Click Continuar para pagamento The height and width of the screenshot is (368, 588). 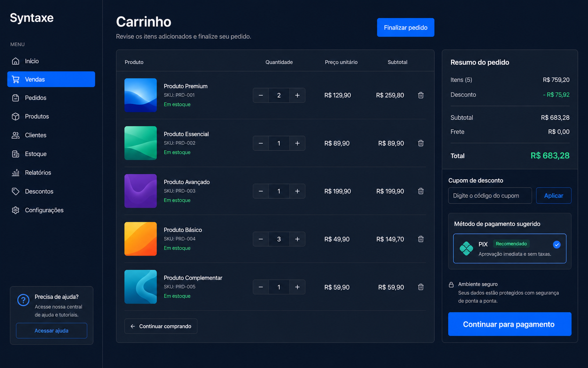[x=510, y=324]
